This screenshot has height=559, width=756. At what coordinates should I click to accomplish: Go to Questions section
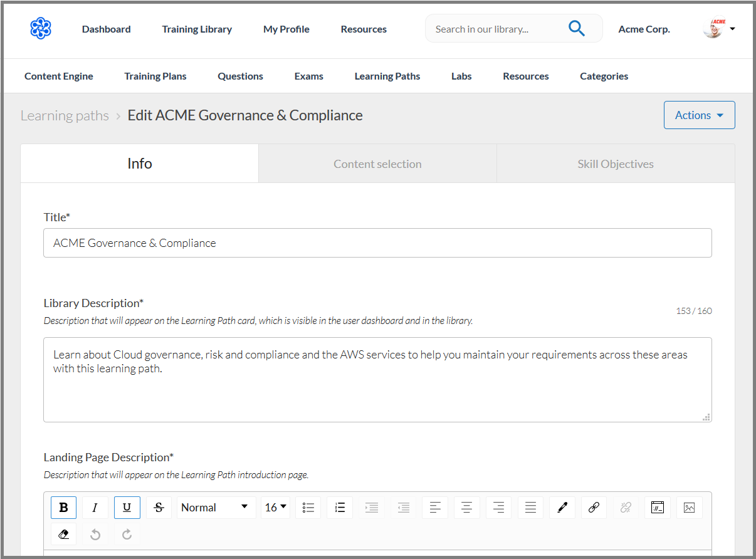click(x=241, y=76)
